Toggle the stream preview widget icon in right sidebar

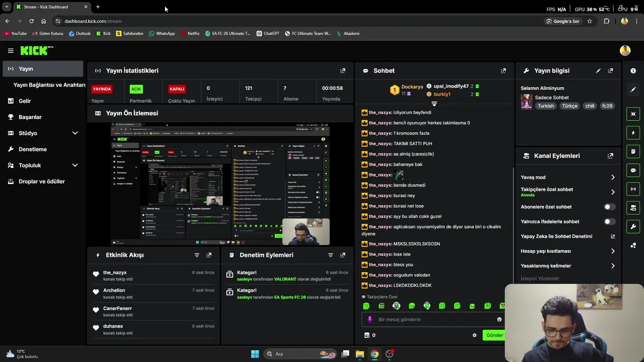click(633, 114)
